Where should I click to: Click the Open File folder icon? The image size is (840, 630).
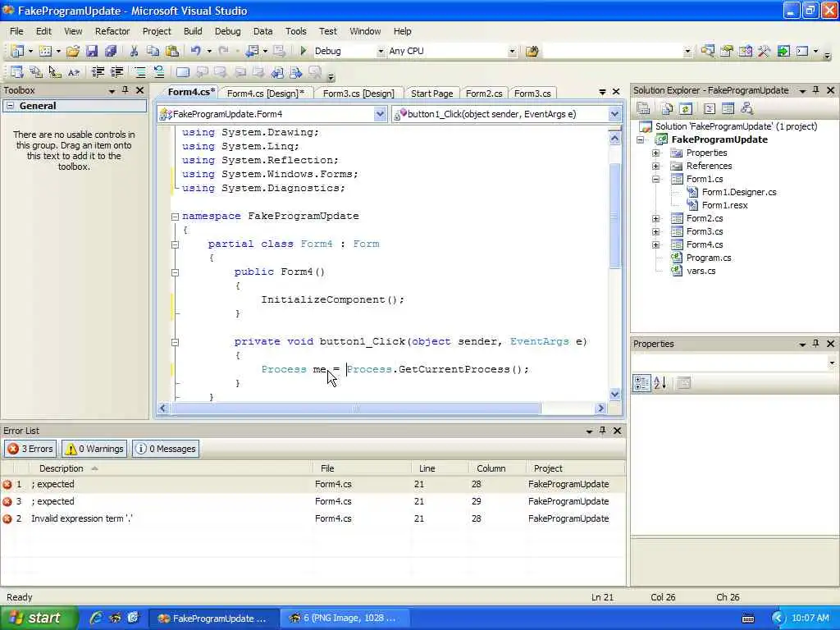pos(73,51)
